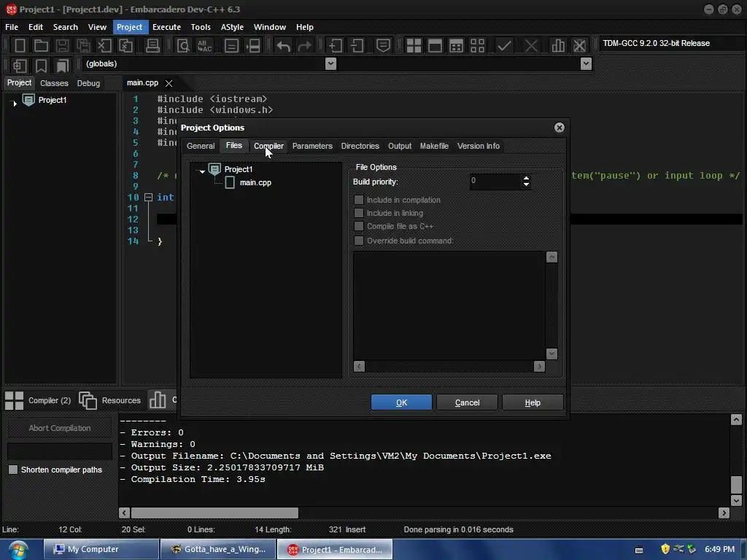The height and width of the screenshot is (560, 747).
Task: Switch to the Compiler tab in Project Options
Action: (x=268, y=146)
